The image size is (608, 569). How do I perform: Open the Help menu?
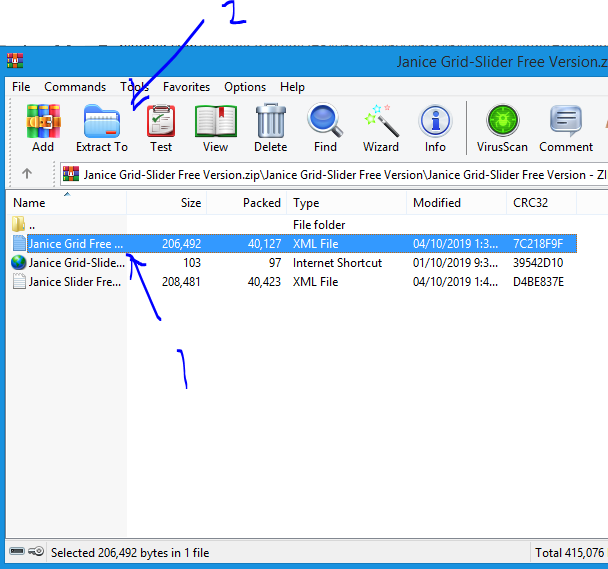(x=292, y=87)
